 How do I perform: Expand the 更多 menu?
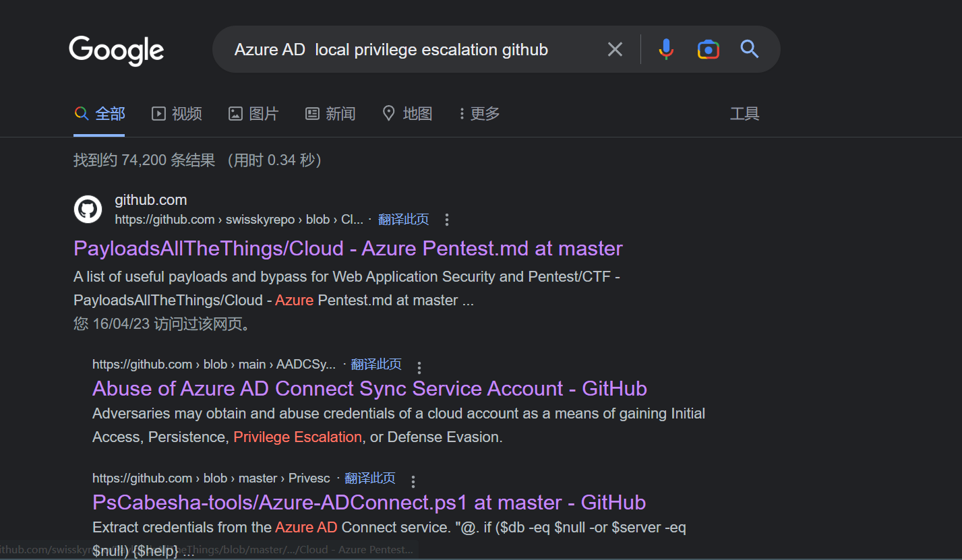tap(479, 114)
